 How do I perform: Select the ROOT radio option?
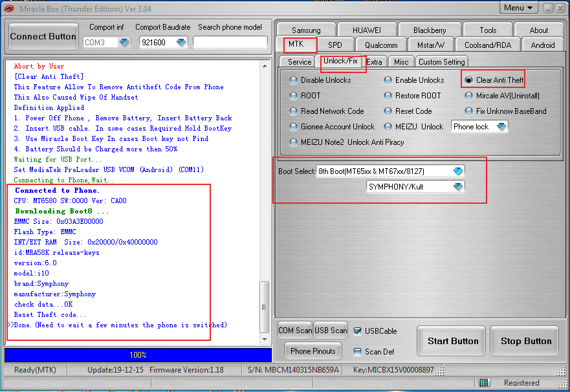click(293, 96)
